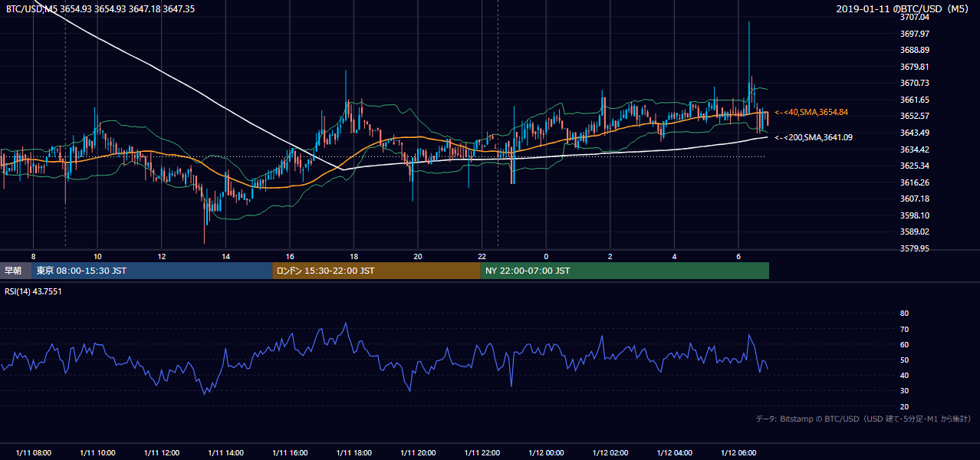Click price axis value 3661.65
Viewport: 980px width, 460px height.
[x=915, y=100]
